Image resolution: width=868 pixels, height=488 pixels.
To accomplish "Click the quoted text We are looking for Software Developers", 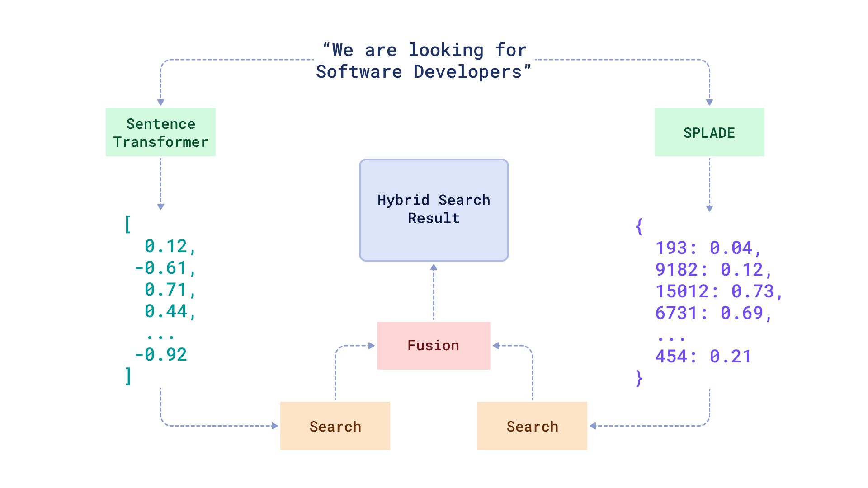I will click(424, 60).
